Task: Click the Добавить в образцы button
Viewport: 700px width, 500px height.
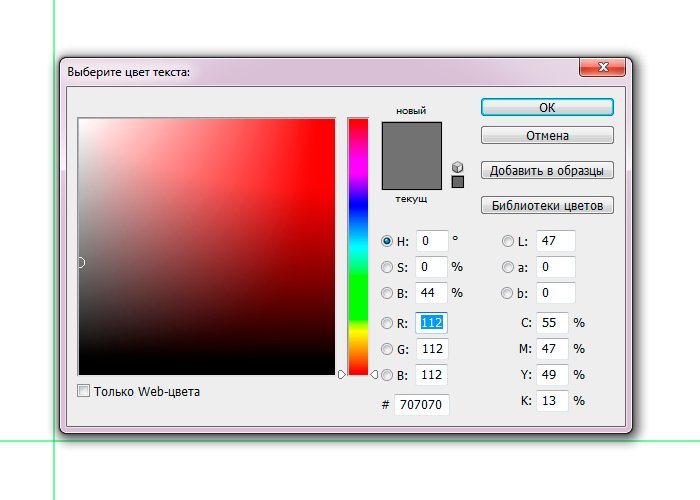Action: (547, 170)
